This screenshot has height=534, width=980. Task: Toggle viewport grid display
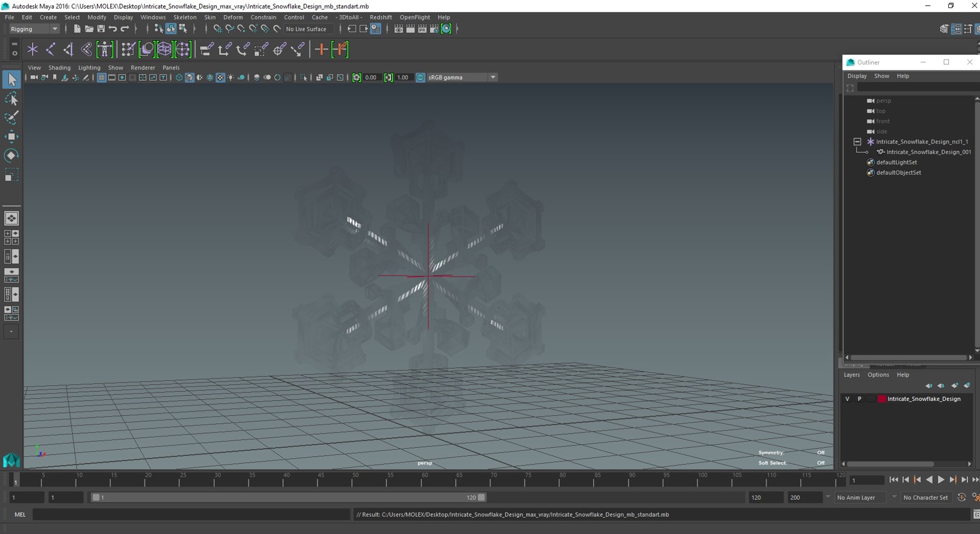(x=102, y=78)
